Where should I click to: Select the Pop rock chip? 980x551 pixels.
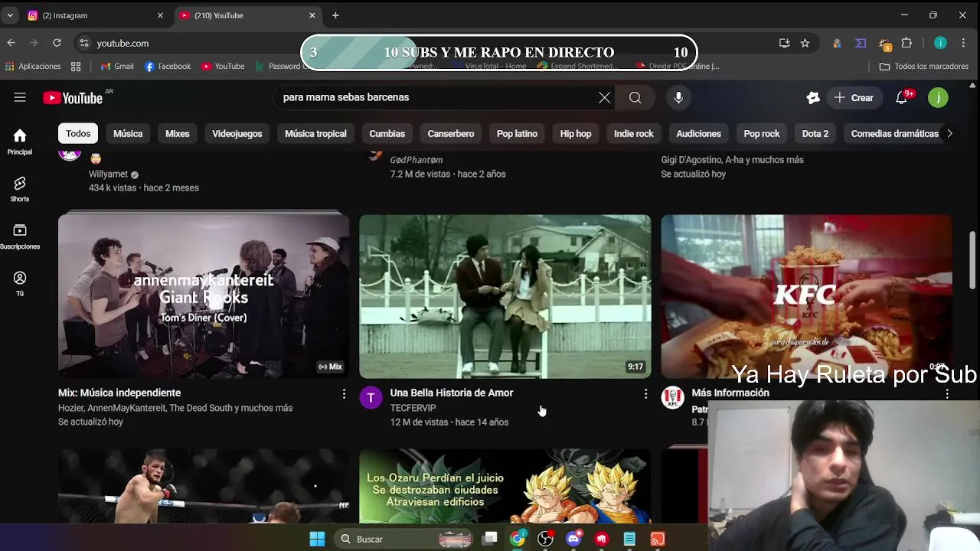[x=762, y=133]
